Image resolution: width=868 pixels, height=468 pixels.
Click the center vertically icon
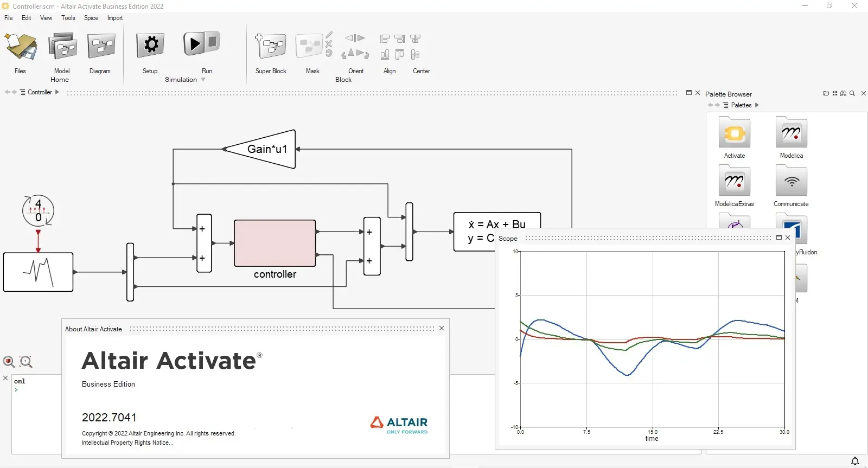pyautogui.click(x=416, y=55)
